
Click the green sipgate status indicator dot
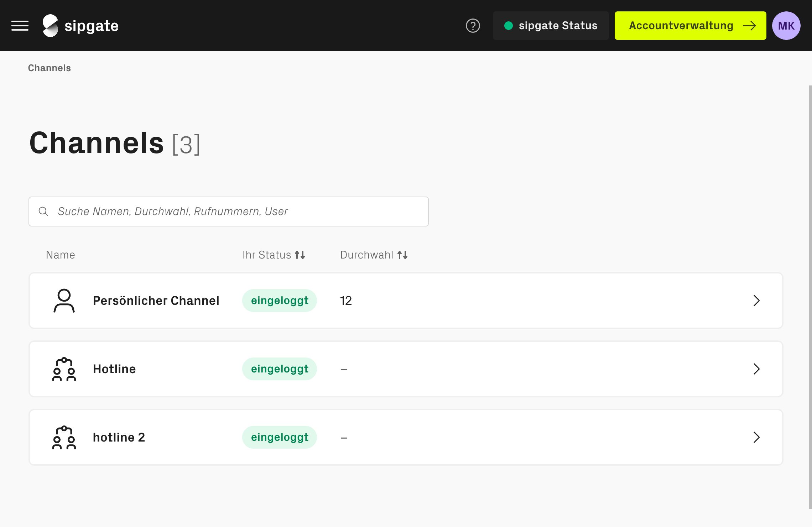tap(509, 26)
